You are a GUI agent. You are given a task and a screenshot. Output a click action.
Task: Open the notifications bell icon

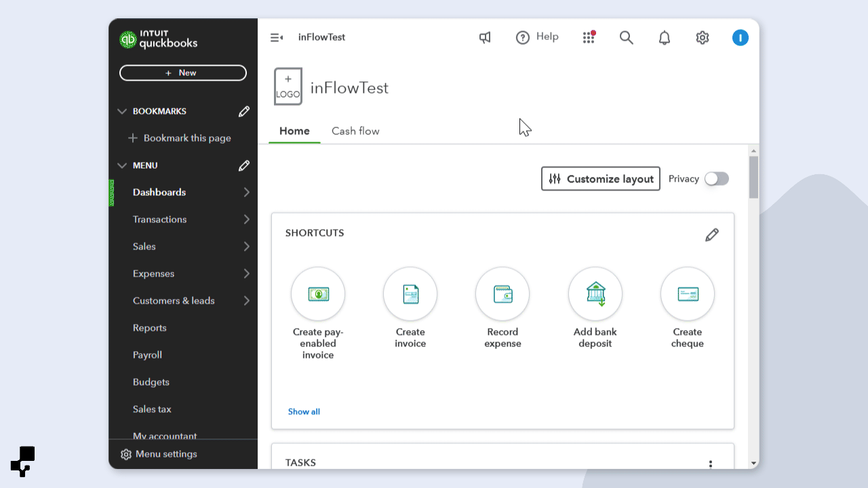665,38
